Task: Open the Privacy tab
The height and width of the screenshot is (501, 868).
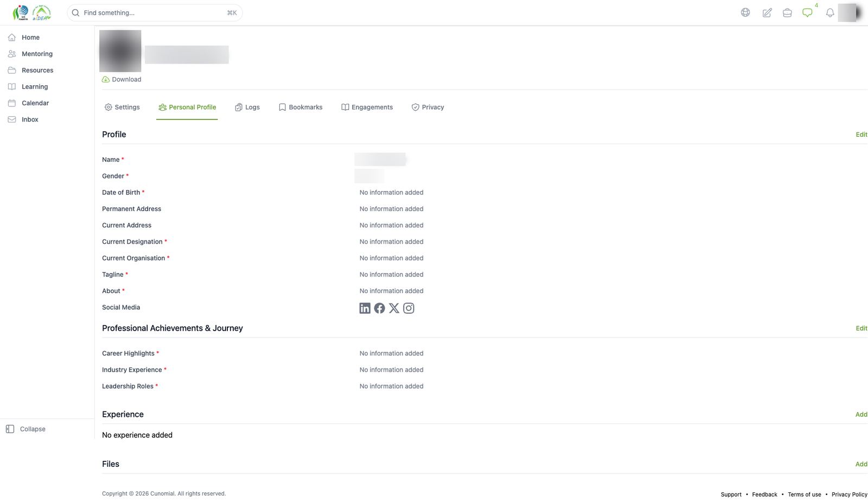Action: (428, 107)
